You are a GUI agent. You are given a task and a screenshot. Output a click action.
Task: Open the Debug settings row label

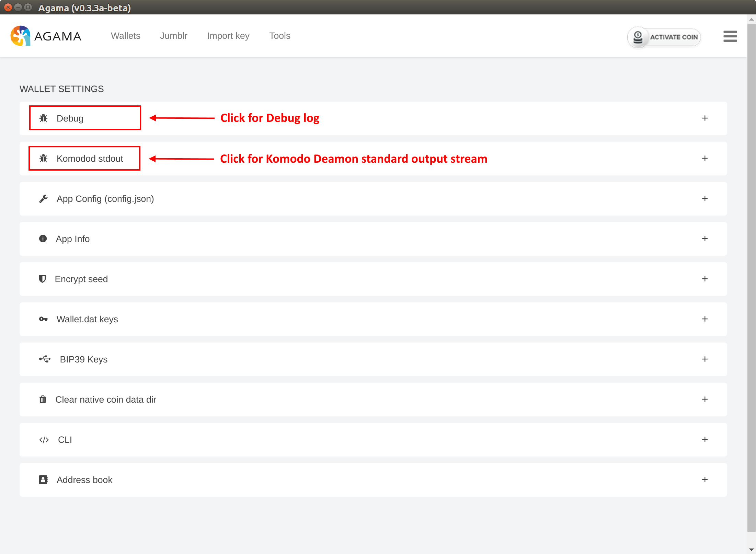pos(70,119)
